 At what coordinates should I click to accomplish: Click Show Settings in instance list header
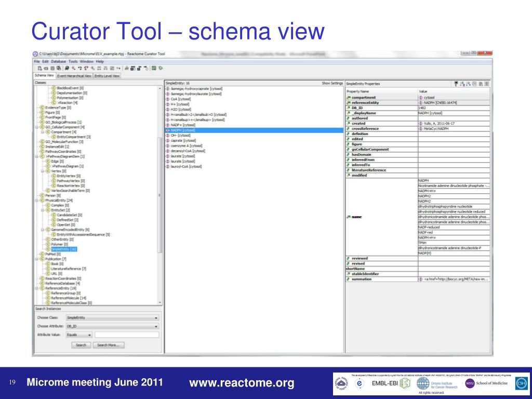coord(332,84)
